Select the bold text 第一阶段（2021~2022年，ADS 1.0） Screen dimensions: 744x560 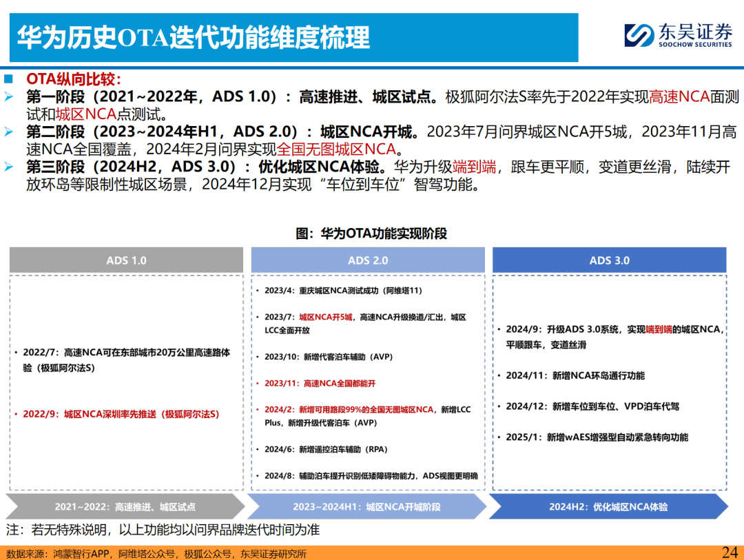coord(152,96)
